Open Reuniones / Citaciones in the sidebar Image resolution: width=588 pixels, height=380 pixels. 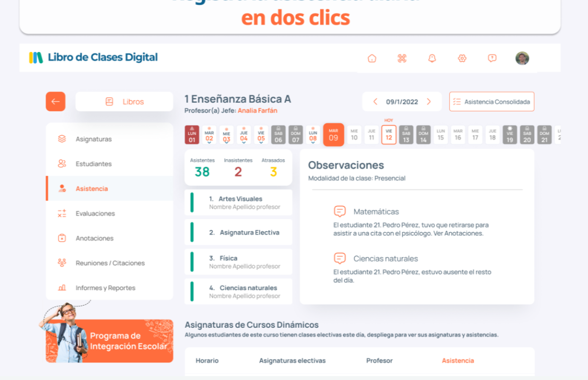pos(110,263)
